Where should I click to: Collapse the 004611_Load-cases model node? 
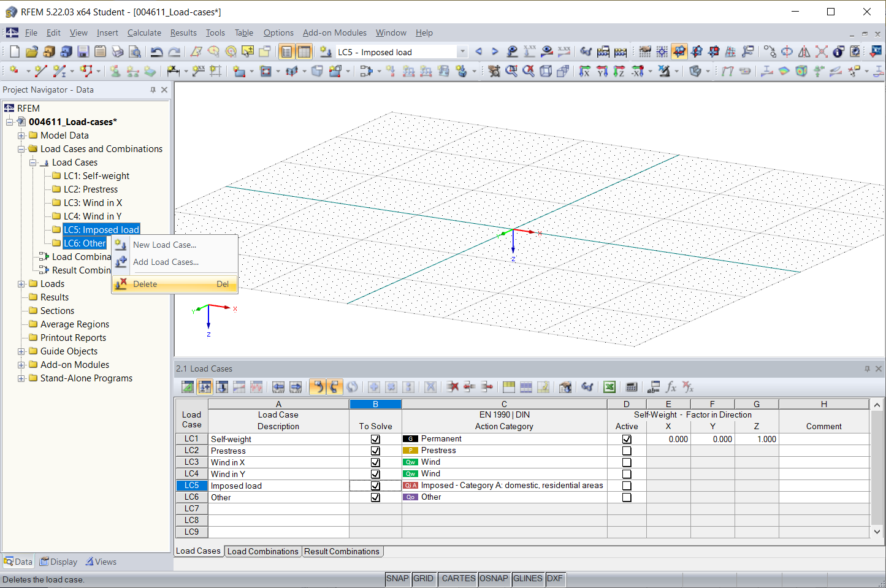click(9, 122)
